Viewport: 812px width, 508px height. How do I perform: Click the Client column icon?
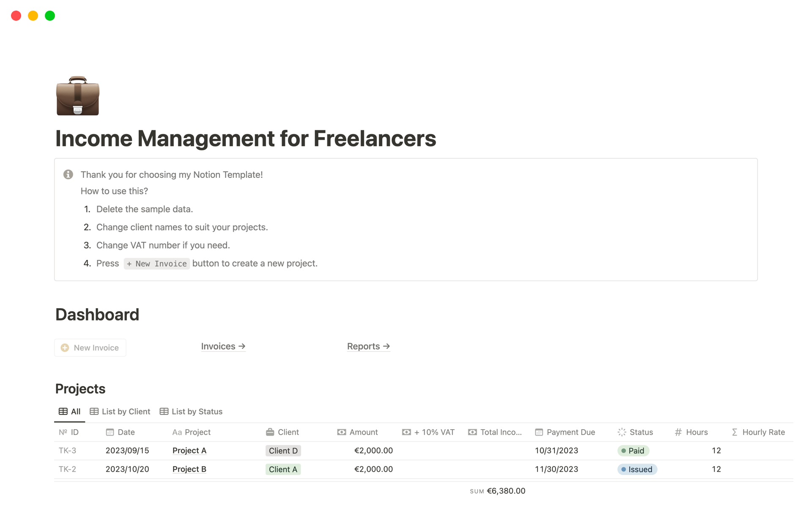(269, 432)
